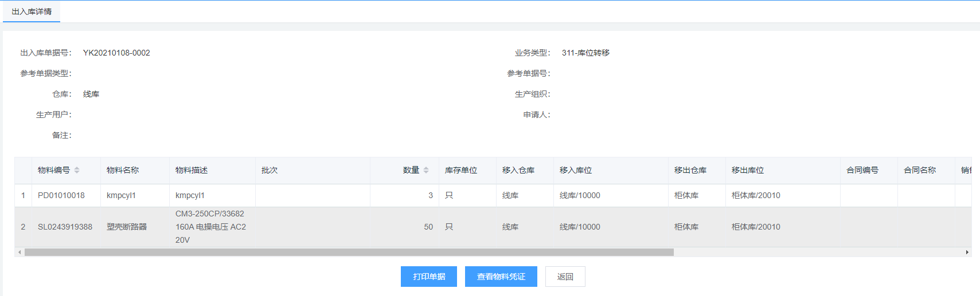
Task: Click the horizontal table scrollbar thumb
Action: pos(349,252)
